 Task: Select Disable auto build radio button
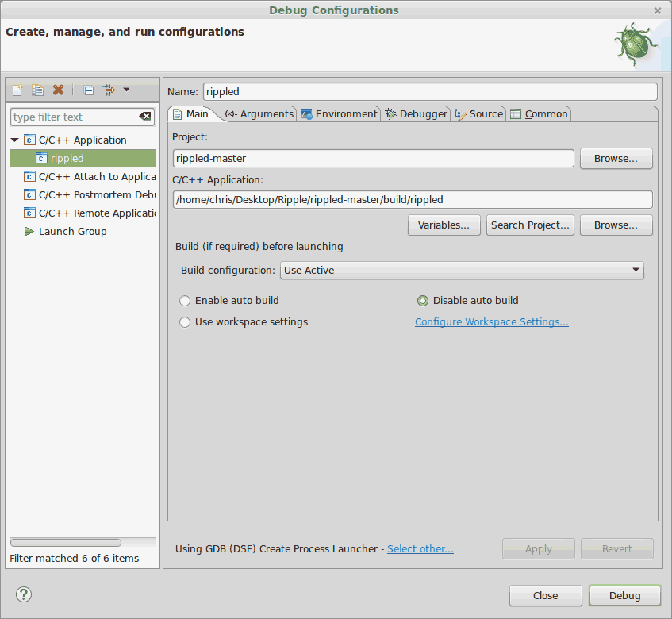coord(423,301)
